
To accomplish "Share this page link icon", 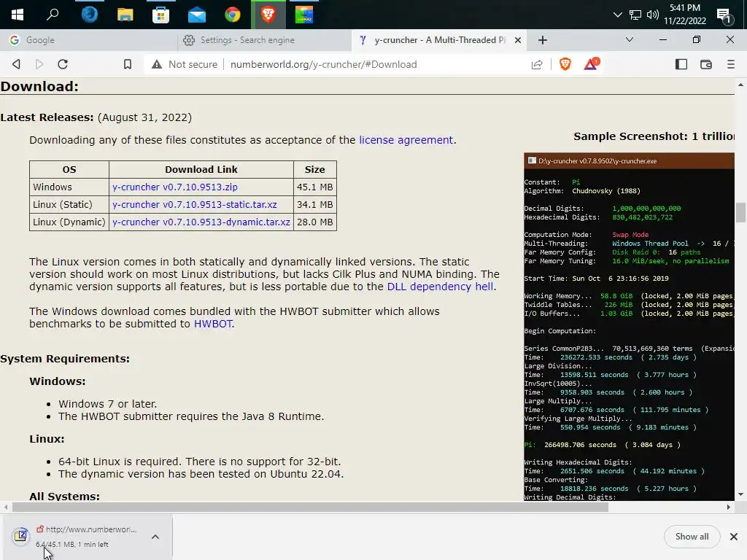I will (x=537, y=64).
